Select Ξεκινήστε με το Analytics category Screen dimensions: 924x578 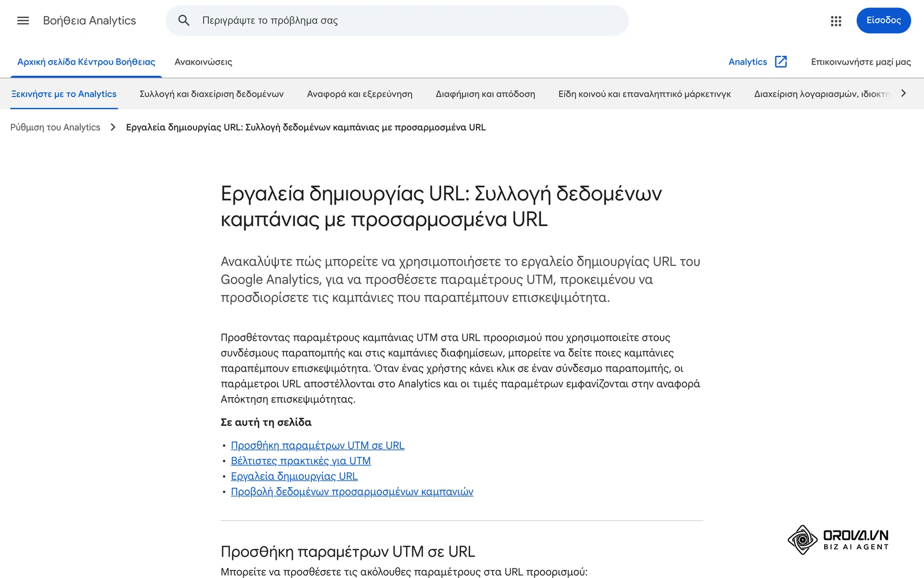pos(64,94)
